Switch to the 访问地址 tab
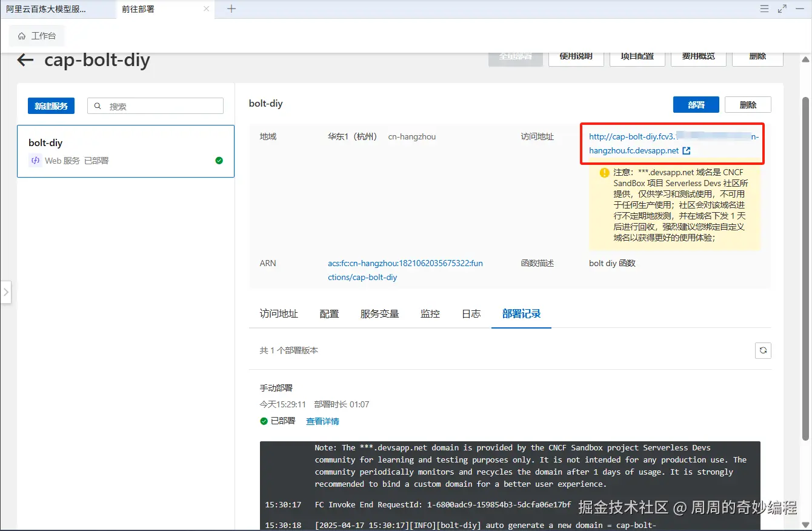 point(279,313)
